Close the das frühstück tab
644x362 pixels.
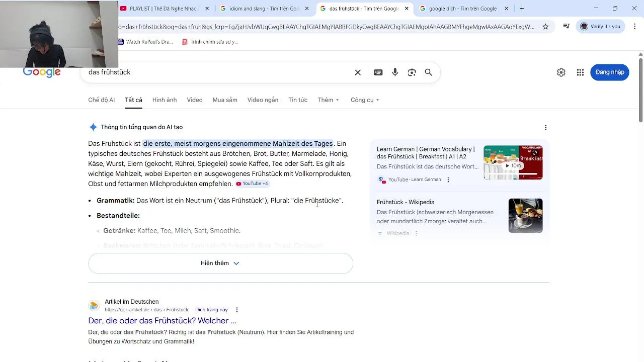pos(407,9)
